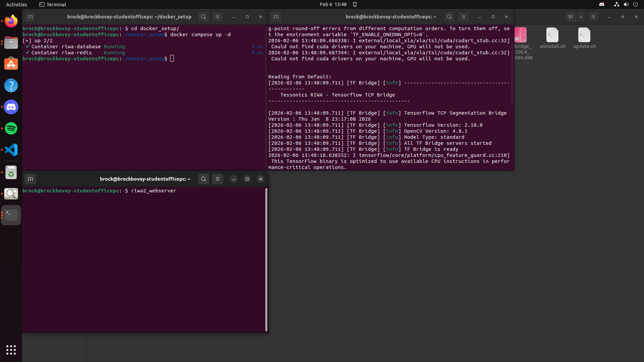The image size is (644, 362).
Task: Click 'Reading from Default:' text
Action: point(300,77)
